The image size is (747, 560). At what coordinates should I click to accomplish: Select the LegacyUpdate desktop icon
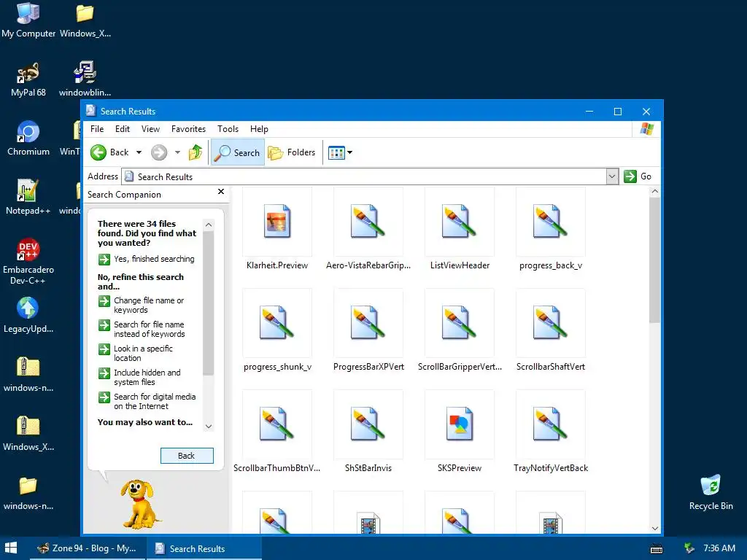28,315
